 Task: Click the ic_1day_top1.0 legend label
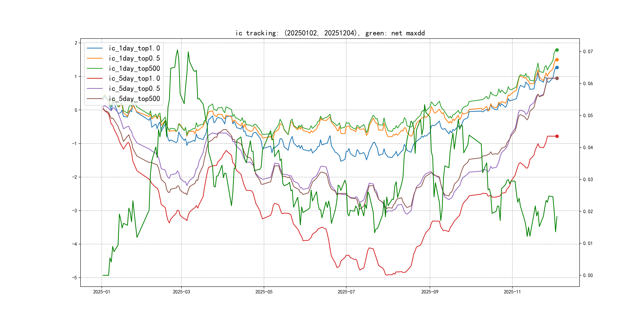click(134, 48)
